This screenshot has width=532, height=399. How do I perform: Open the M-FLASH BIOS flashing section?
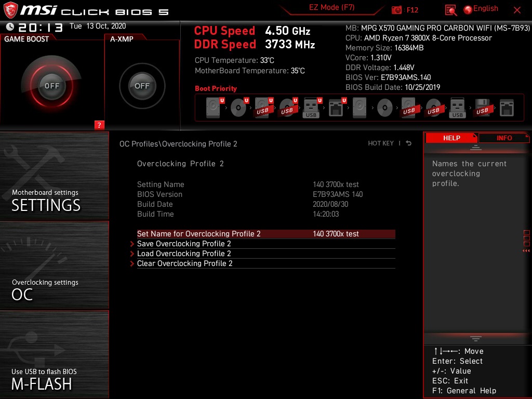54,354
